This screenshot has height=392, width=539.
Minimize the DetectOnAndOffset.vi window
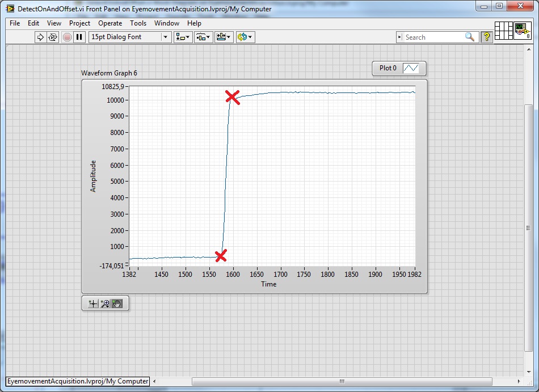click(484, 6)
